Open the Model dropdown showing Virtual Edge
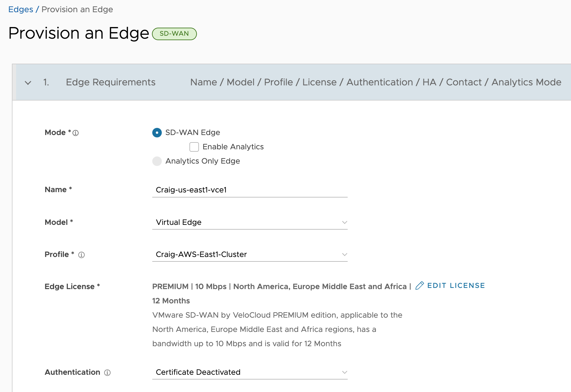Viewport: 571px width, 392px height. (x=250, y=222)
